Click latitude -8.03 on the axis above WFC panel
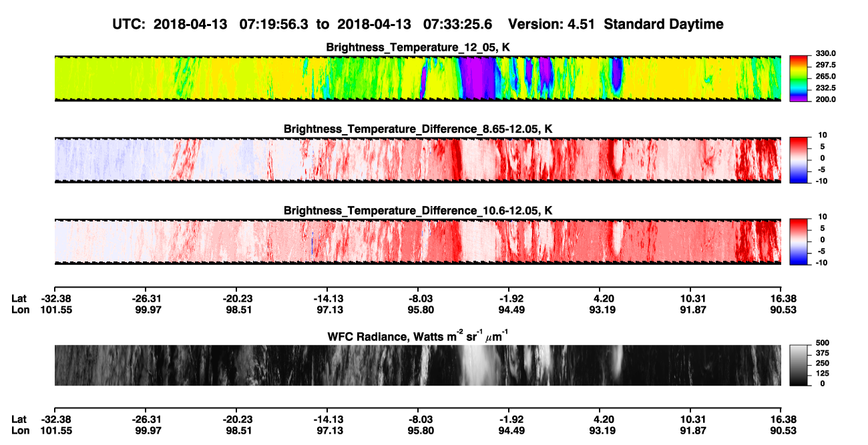This screenshot has width=868, height=445. pos(419,299)
